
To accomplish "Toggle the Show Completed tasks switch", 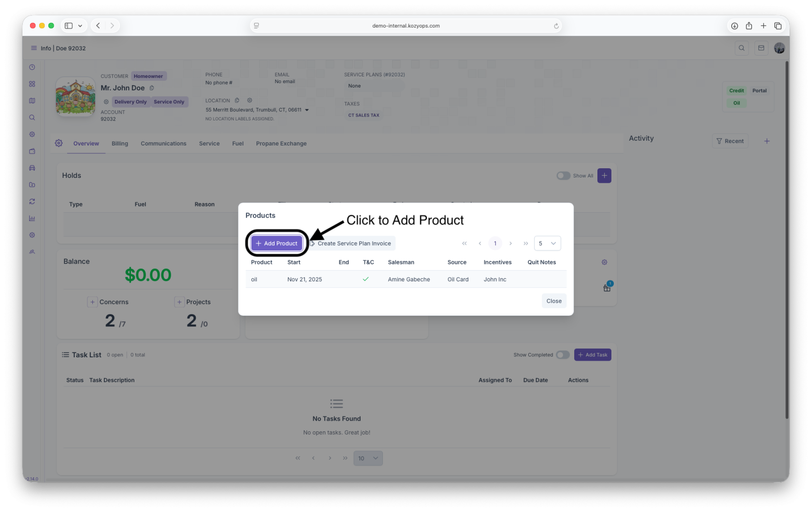I will pos(563,355).
